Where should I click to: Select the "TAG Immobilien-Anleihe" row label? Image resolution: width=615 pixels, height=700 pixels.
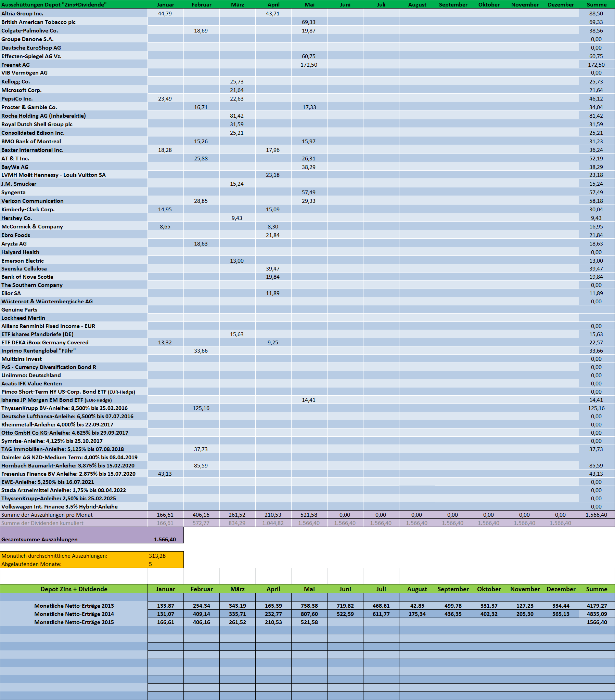point(63,450)
